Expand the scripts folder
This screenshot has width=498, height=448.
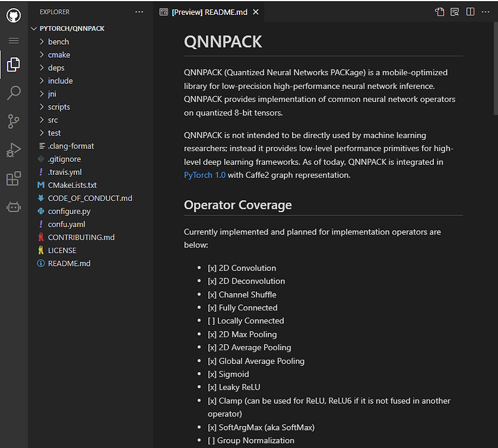tap(42, 106)
